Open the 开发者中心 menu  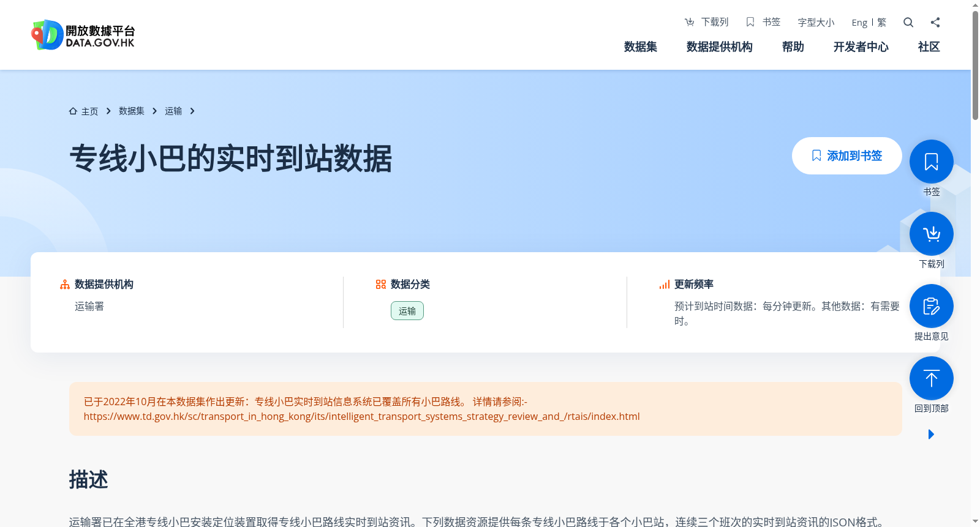(861, 47)
